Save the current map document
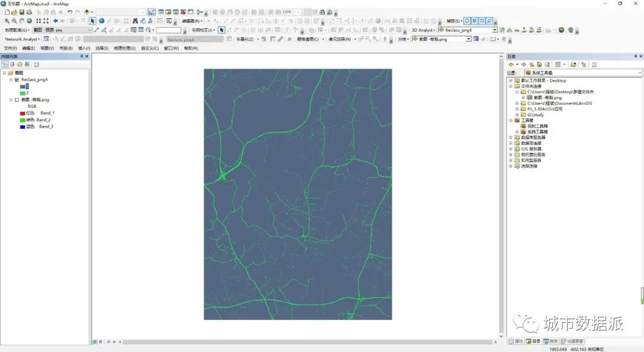Viewport: 644px width, 352px height. coord(21,12)
